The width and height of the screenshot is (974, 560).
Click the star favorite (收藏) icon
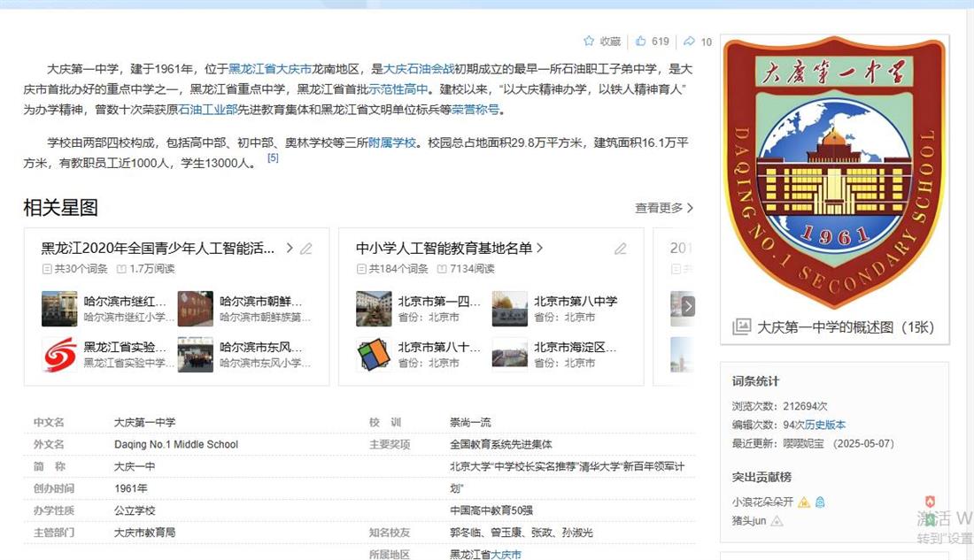(x=589, y=41)
